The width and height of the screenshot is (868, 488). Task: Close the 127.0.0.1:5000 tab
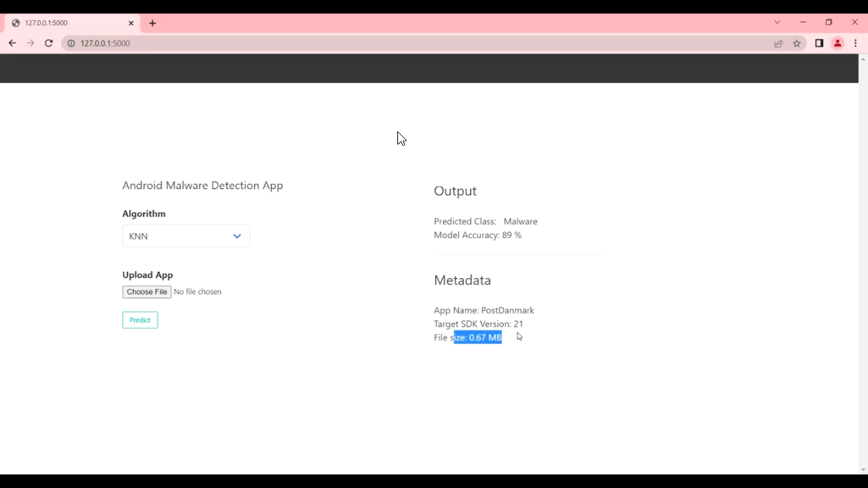coord(131,23)
